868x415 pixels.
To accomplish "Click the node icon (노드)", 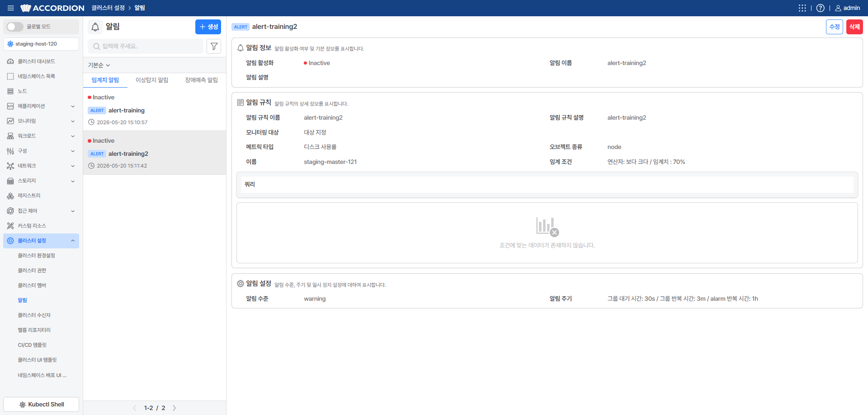I will coord(10,91).
